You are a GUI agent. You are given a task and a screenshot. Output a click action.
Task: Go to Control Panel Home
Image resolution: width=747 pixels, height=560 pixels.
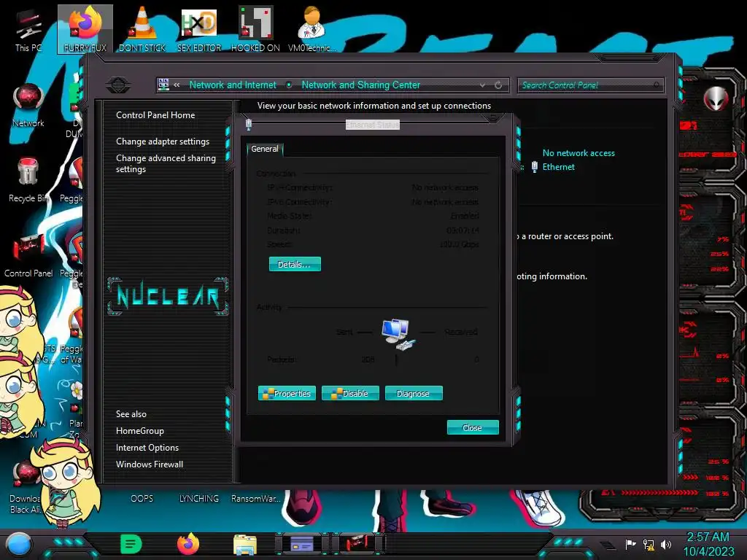[155, 115]
